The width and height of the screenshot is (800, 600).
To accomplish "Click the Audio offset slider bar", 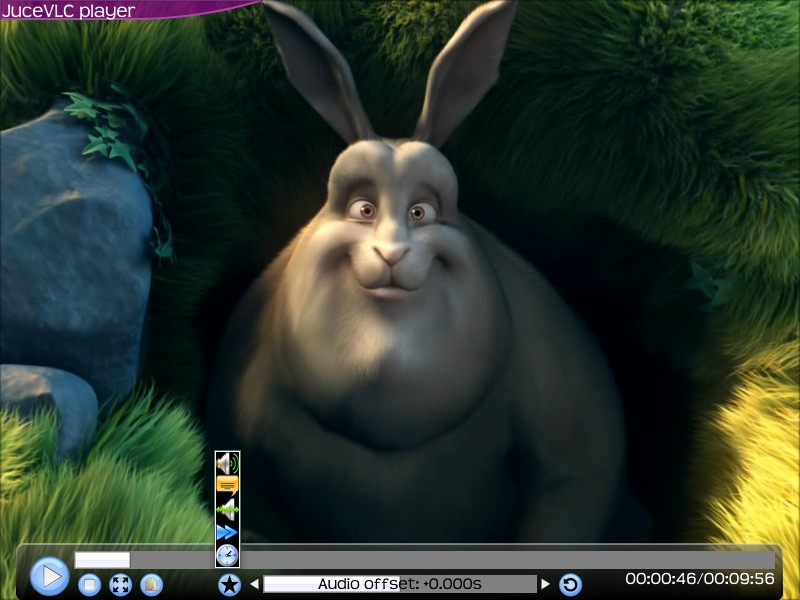I will click(x=400, y=584).
